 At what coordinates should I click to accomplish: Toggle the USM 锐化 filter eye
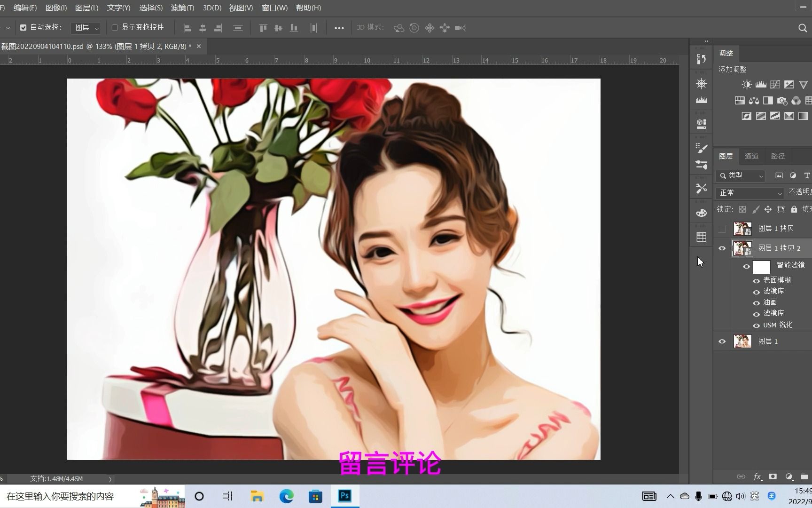pyautogui.click(x=756, y=325)
